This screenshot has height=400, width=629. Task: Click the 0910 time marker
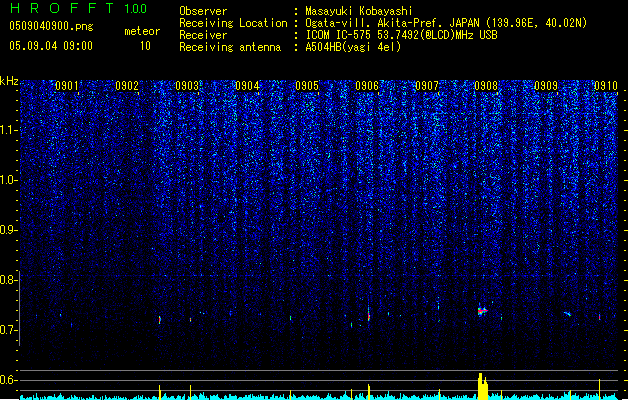click(606, 86)
